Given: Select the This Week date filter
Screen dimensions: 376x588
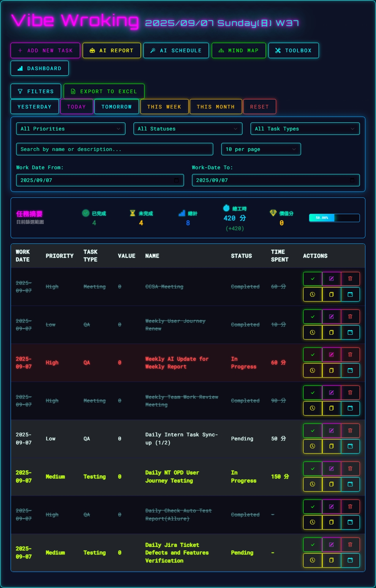Looking at the screenshot, I should pos(164,107).
